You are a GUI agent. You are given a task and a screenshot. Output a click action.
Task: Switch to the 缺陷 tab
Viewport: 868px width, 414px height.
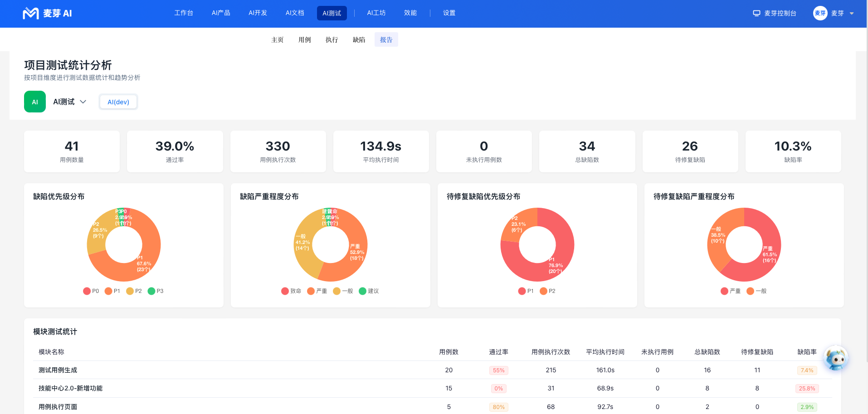point(359,40)
